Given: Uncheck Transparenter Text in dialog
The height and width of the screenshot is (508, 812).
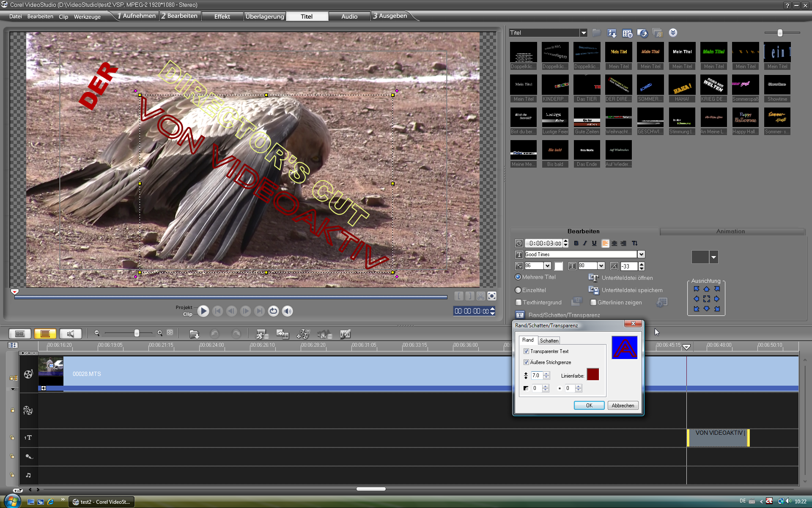Looking at the screenshot, I should click(x=526, y=351).
